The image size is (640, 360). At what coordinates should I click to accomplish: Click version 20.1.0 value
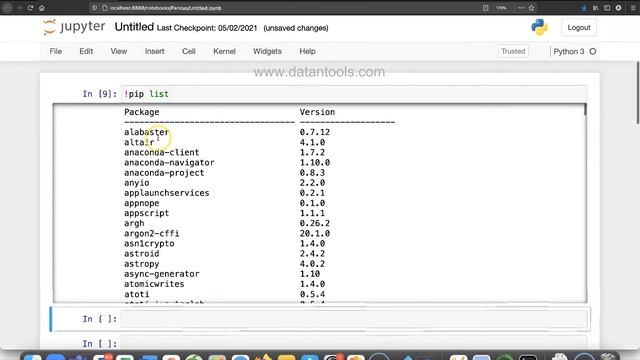pos(315,233)
